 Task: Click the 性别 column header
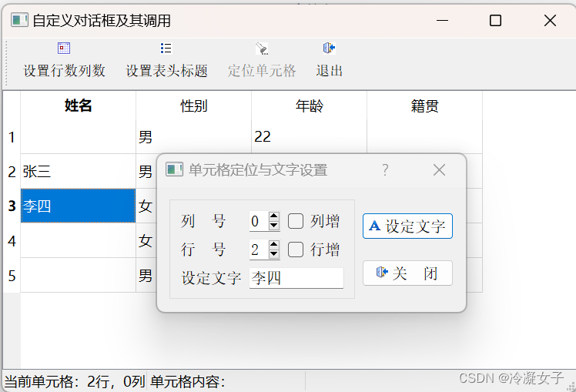pyautogui.click(x=193, y=106)
